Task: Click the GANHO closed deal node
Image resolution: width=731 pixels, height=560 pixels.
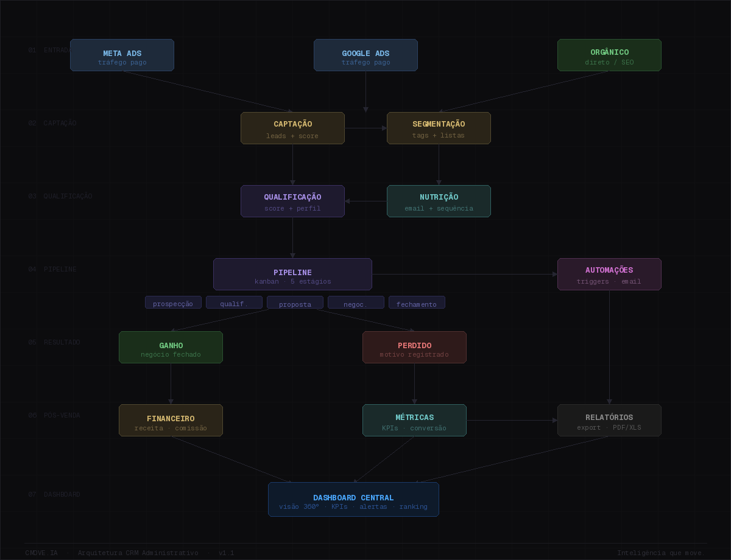Action: [171, 348]
